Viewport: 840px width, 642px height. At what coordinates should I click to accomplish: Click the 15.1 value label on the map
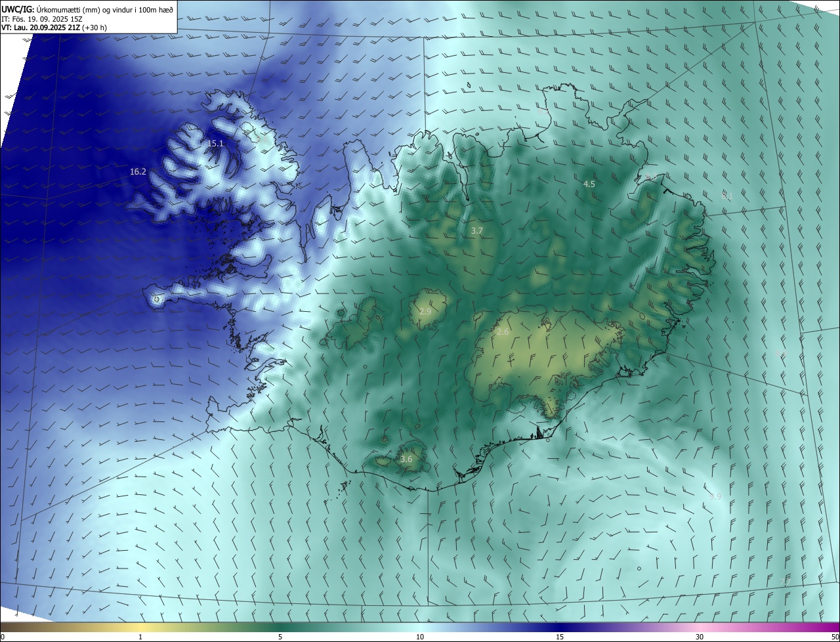click(215, 143)
